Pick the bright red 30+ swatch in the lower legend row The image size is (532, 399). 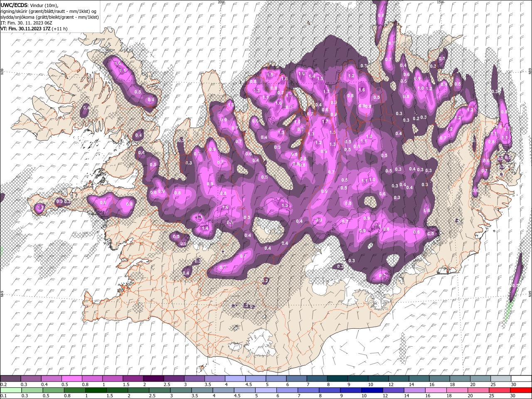click(521, 390)
